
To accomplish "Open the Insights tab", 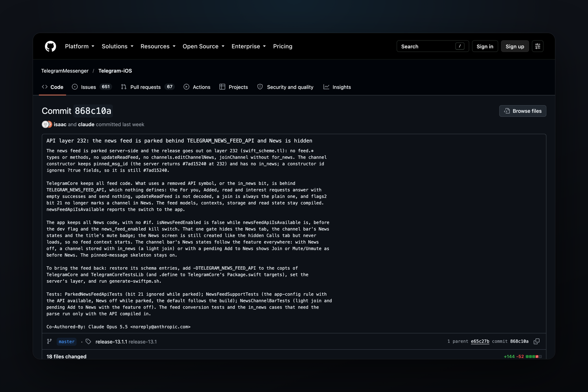I will click(337, 87).
